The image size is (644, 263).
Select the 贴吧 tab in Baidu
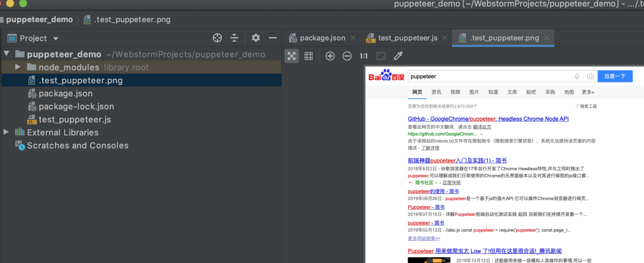(x=531, y=92)
